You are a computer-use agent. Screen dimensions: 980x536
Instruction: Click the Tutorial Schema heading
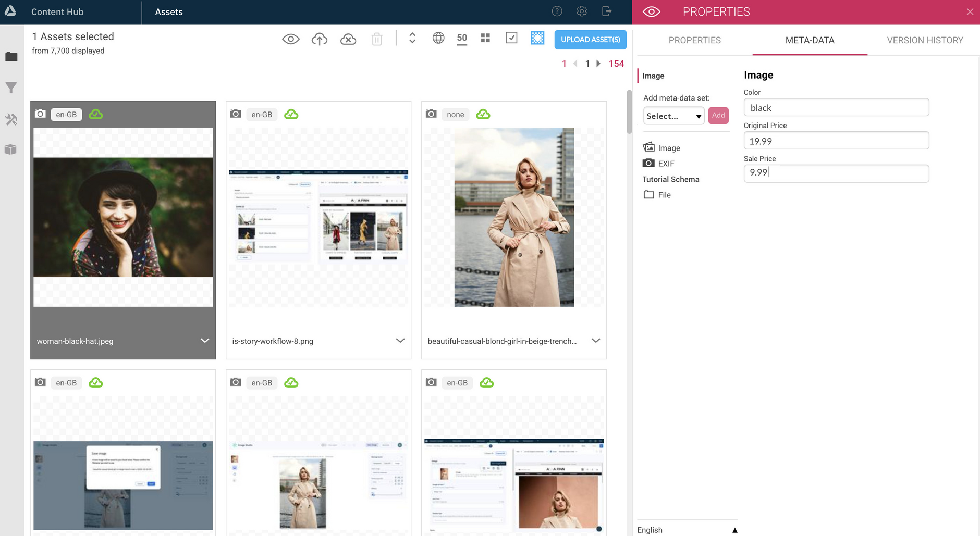coord(670,179)
